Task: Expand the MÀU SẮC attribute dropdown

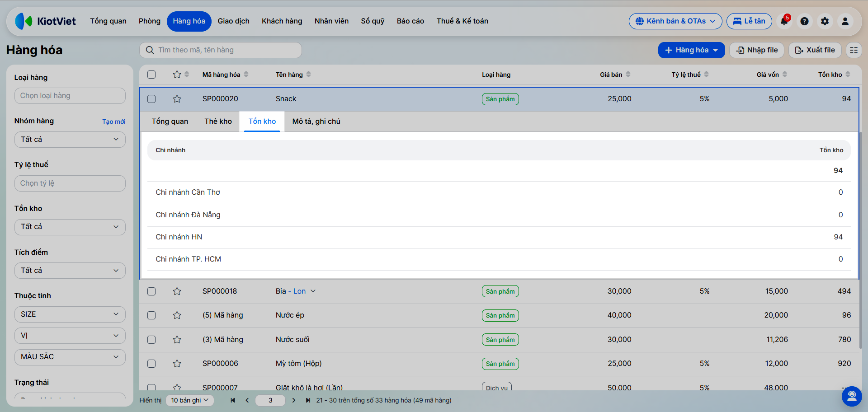Action: 70,357
